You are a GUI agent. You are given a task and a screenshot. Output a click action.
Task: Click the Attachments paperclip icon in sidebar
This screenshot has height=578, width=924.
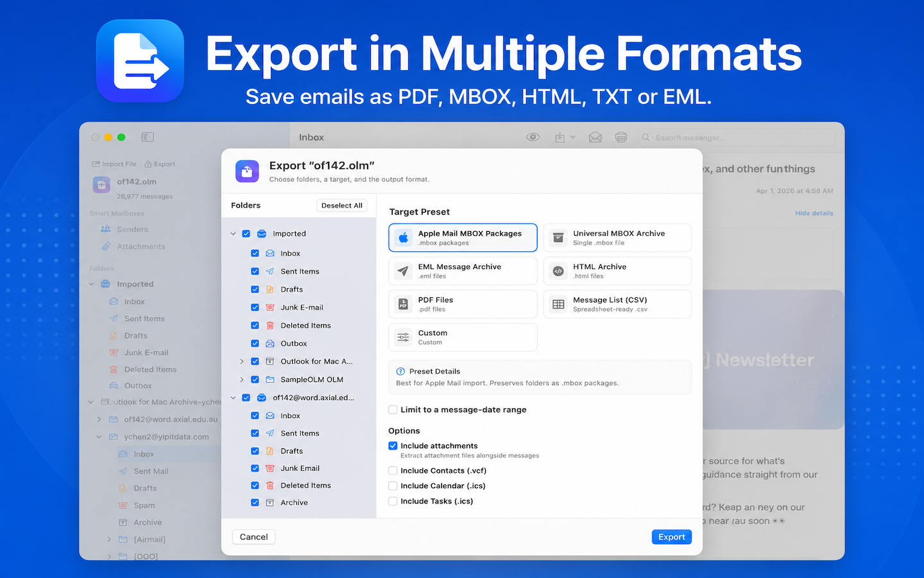click(x=106, y=247)
